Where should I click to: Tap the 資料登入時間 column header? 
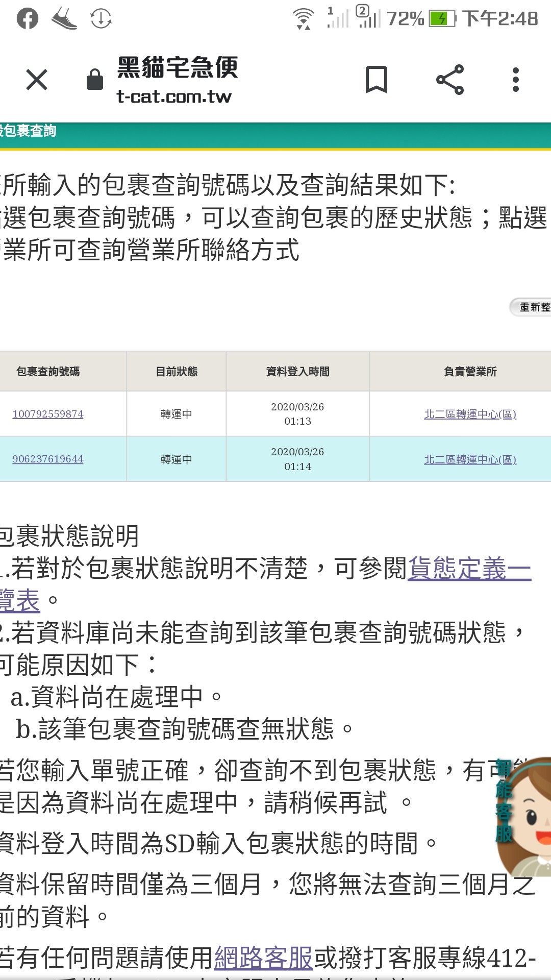(x=298, y=372)
